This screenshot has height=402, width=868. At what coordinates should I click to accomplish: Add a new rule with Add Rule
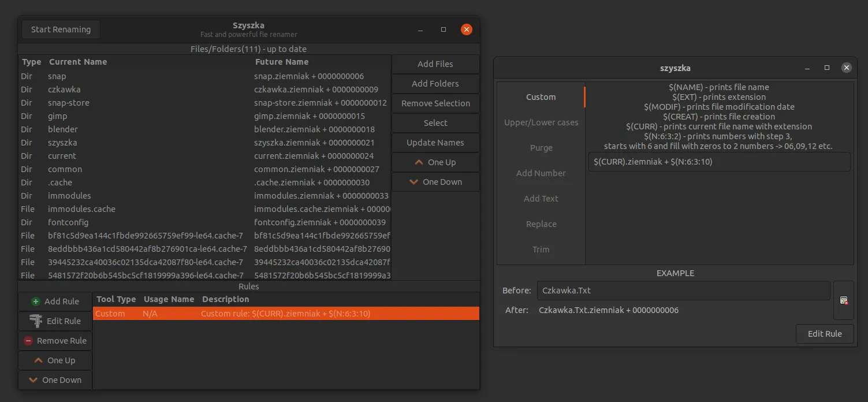tap(55, 301)
